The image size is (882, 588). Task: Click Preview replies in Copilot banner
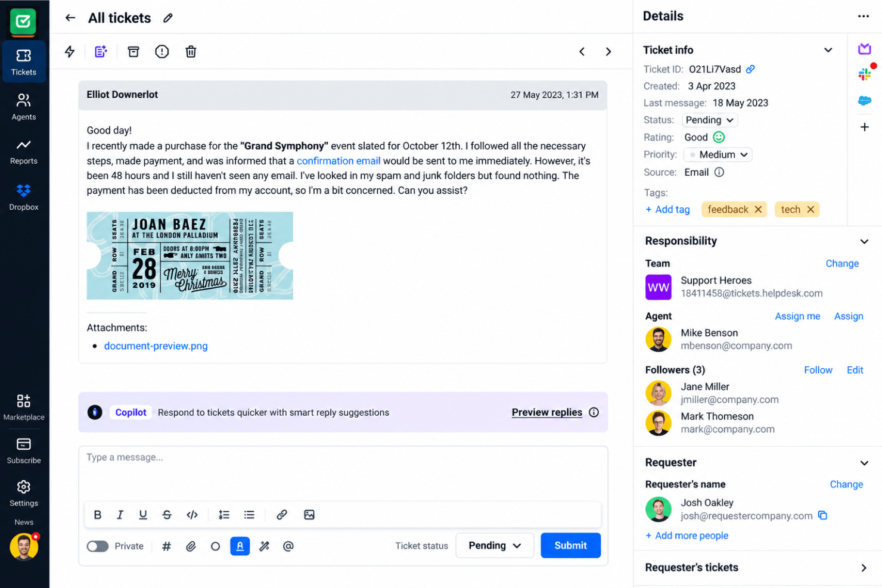coord(547,412)
